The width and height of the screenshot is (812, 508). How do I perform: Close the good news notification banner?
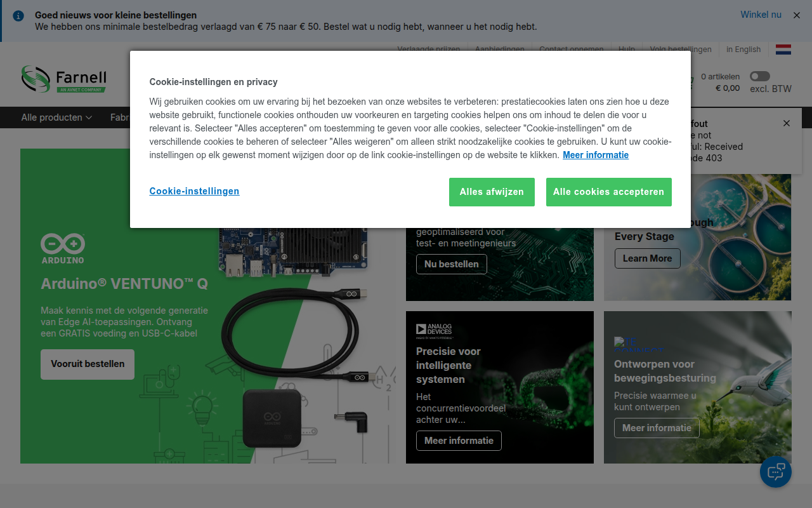coord(797,15)
